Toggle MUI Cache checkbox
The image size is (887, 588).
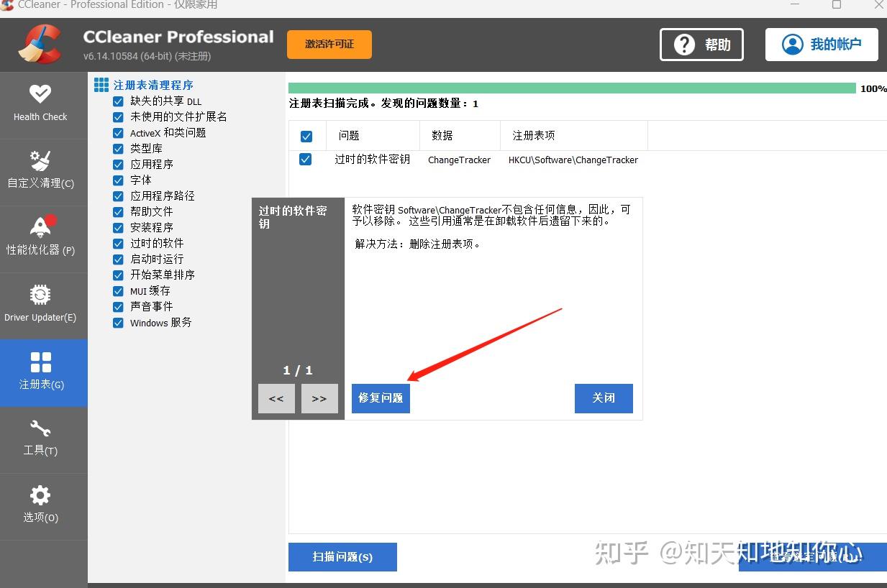pyautogui.click(x=118, y=291)
